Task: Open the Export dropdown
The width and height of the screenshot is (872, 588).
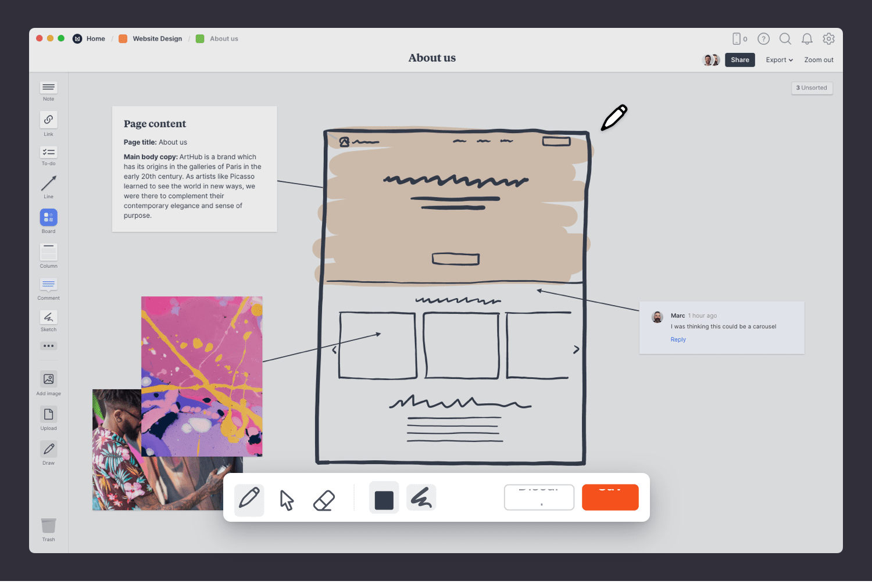Action: (x=779, y=60)
